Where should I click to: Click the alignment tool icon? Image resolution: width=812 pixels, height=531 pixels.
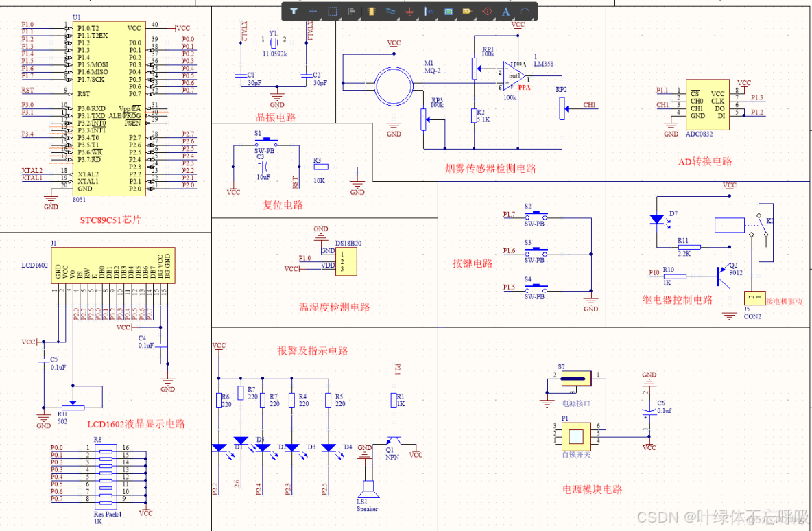pyautogui.click(x=352, y=12)
